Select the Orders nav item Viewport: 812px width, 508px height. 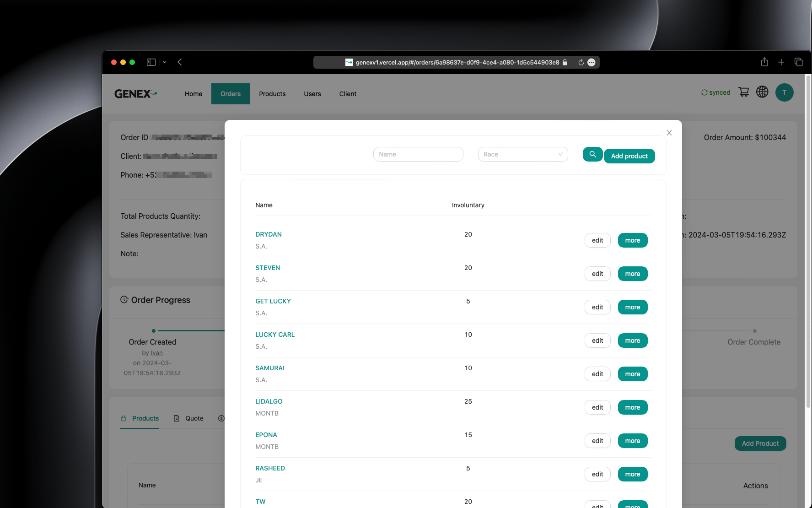tap(231, 94)
